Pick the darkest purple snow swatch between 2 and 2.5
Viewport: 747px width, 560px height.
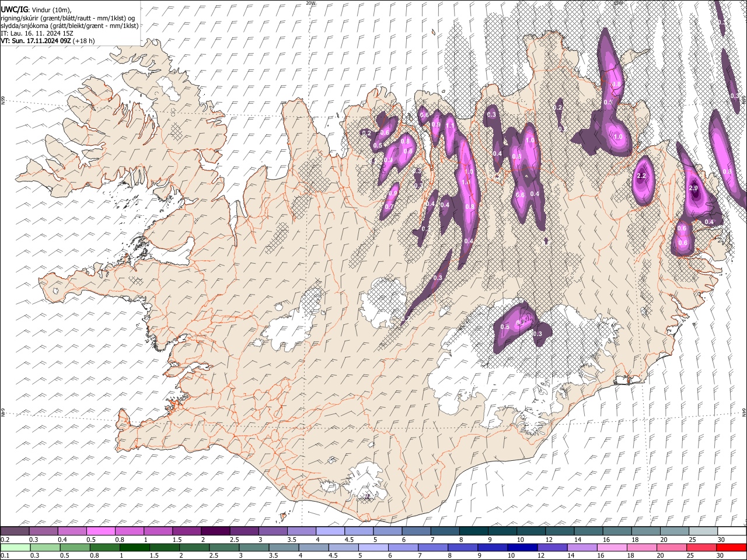tap(215, 531)
